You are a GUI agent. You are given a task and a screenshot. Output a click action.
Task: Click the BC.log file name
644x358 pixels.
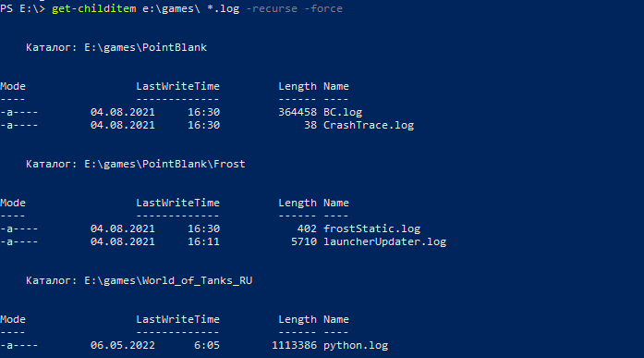click(343, 112)
